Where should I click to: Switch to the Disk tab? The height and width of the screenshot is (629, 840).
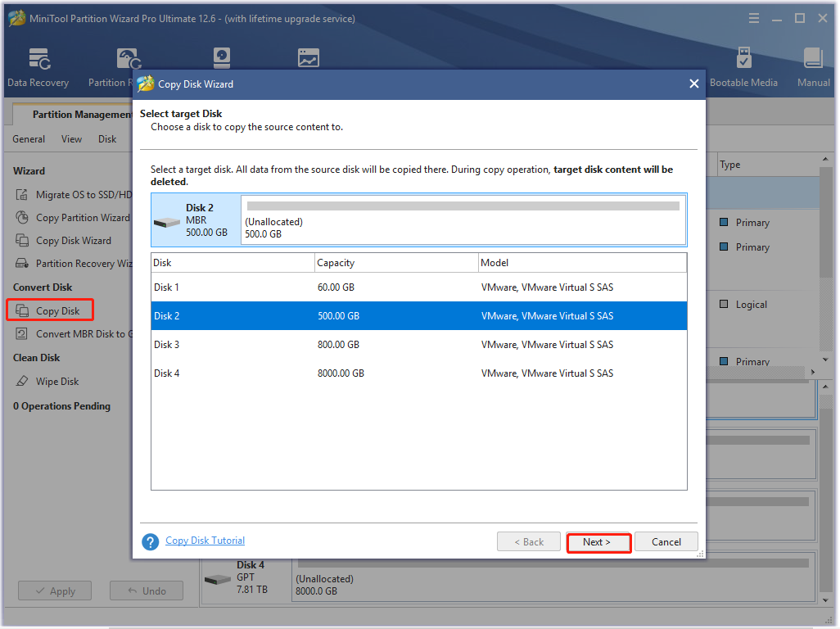(x=106, y=138)
